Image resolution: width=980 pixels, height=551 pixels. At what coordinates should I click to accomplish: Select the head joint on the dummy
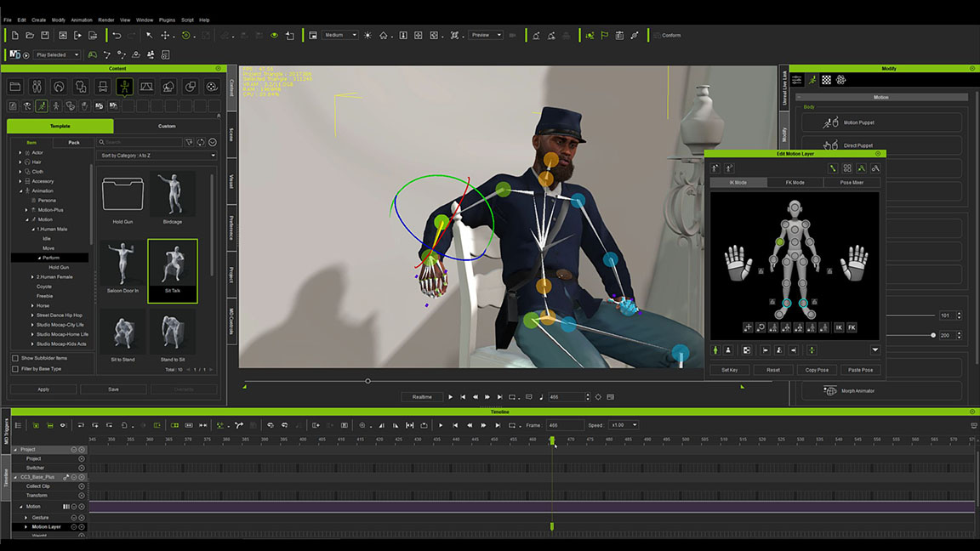pos(795,208)
